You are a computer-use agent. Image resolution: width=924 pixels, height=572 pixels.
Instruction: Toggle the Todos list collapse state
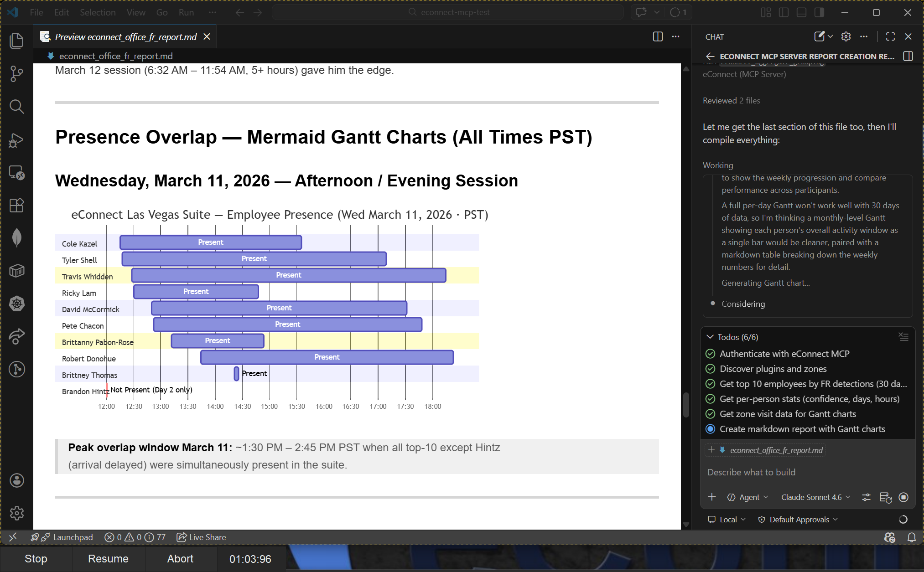[x=710, y=337]
